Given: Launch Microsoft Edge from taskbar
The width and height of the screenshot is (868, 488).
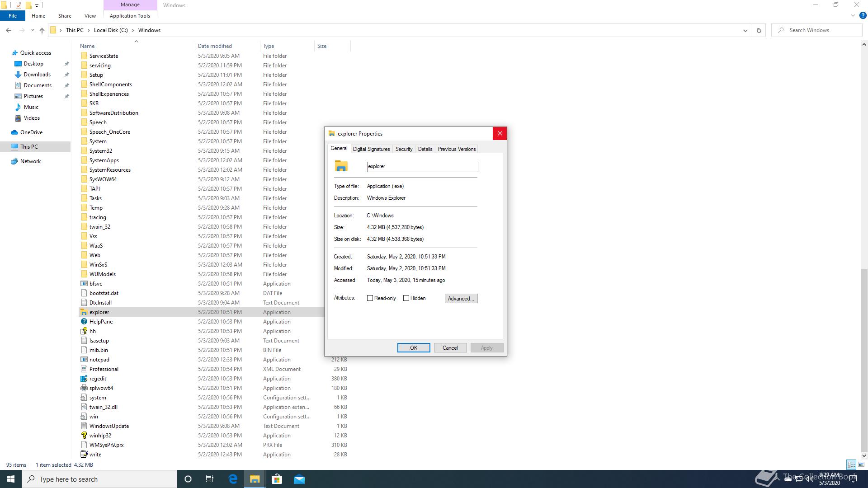Looking at the screenshot, I should pyautogui.click(x=233, y=479).
